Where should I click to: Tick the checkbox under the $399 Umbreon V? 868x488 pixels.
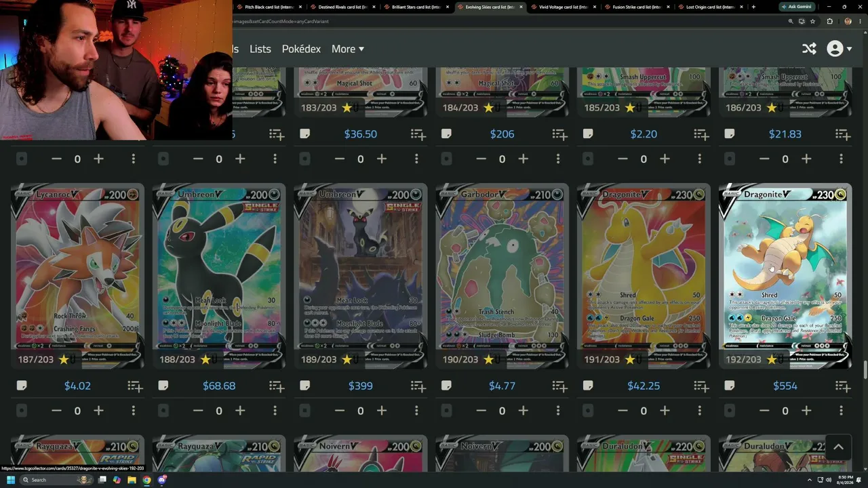(x=305, y=411)
